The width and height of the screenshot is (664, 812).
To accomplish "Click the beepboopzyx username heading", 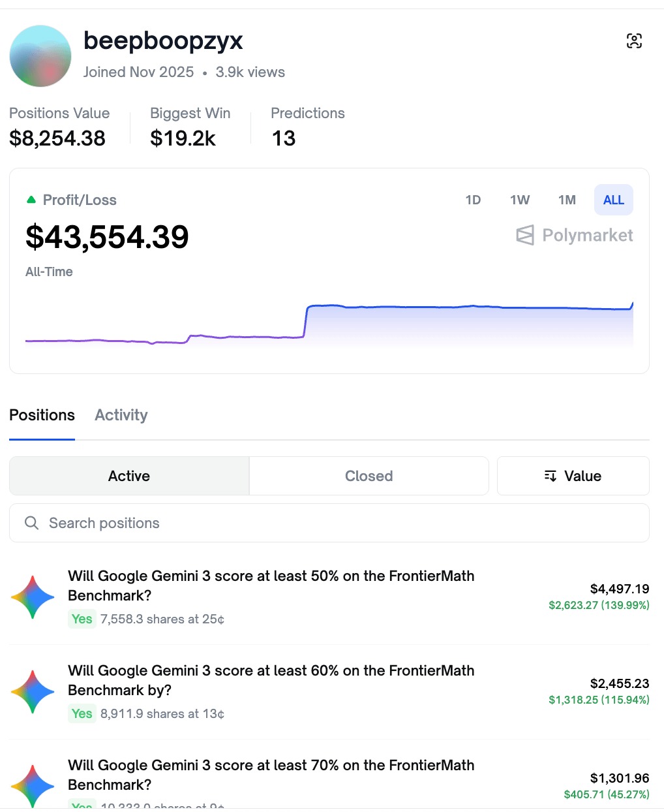I will click(x=163, y=40).
